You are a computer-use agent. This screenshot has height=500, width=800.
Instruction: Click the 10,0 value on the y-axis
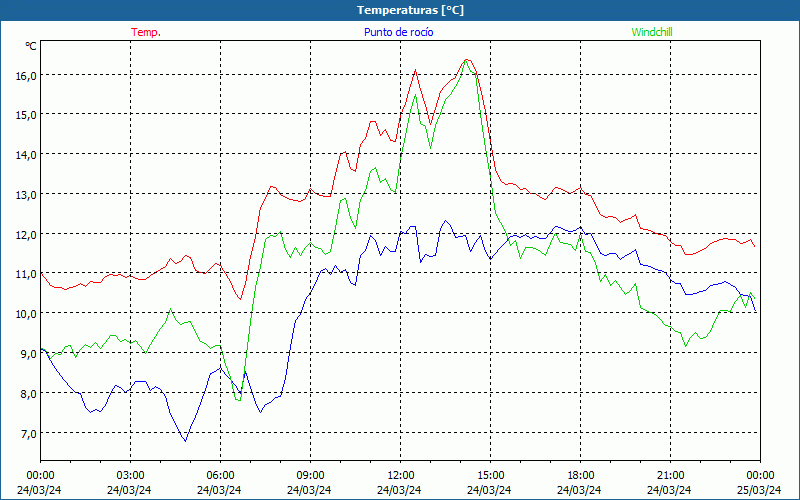pos(27,314)
